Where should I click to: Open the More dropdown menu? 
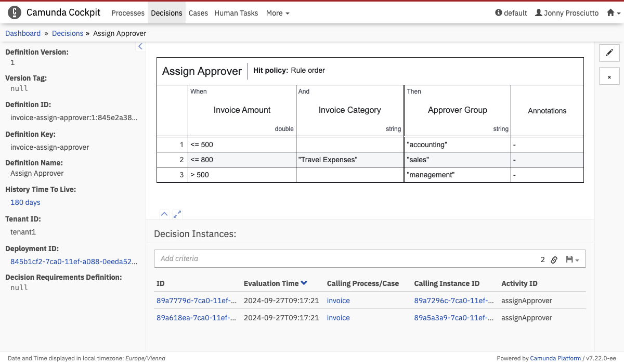[x=278, y=13]
